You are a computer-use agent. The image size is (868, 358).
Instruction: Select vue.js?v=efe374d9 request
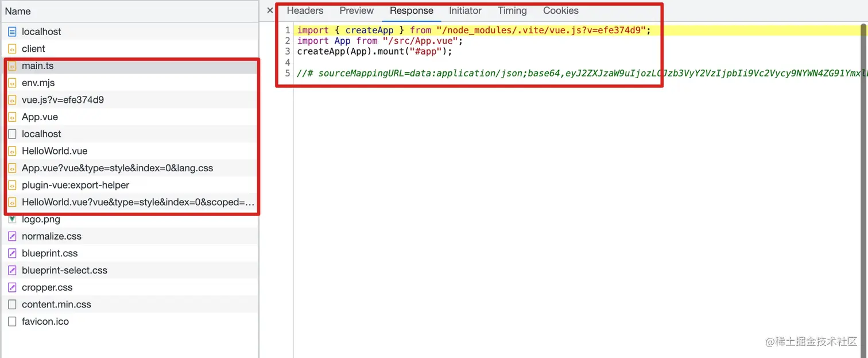tap(129, 100)
